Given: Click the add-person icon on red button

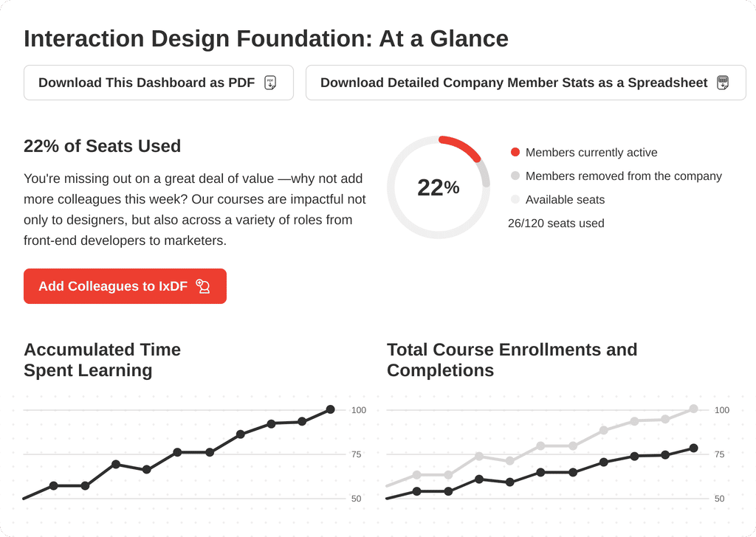Looking at the screenshot, I should [203, 286].
